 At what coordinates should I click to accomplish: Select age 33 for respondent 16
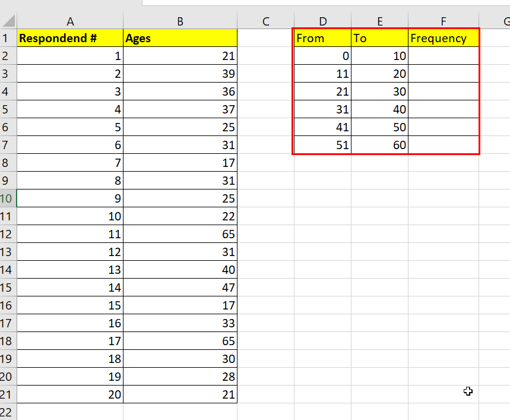(x=180, y=323)
